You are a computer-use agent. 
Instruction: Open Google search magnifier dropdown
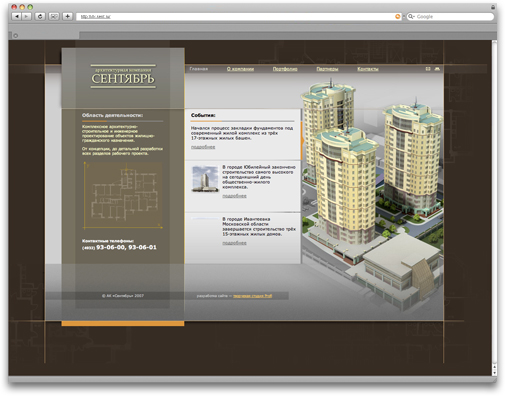coord(411,16)
